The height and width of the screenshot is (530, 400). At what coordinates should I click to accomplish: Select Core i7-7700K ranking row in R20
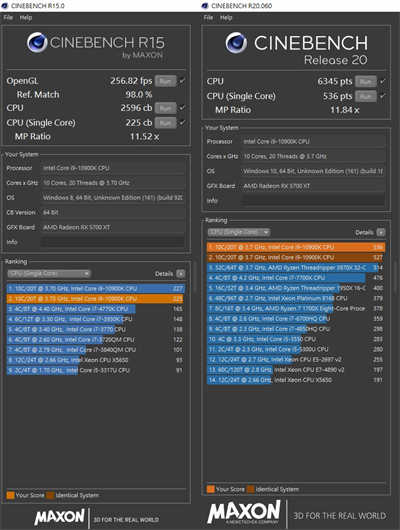(296, 278)
